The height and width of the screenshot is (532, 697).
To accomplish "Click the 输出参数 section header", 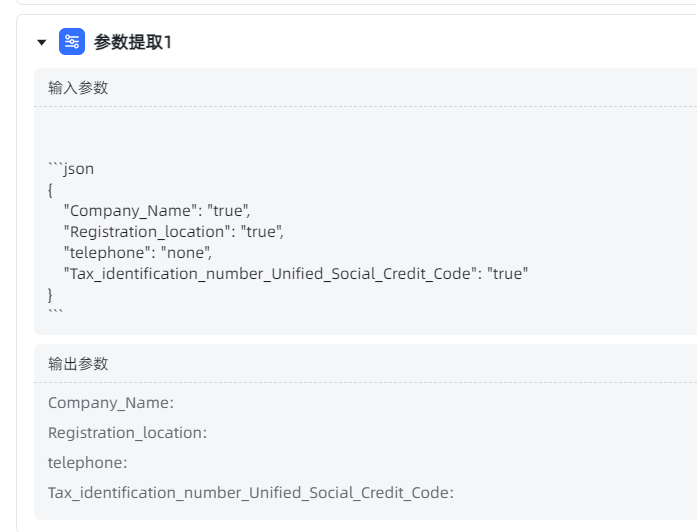I will pyautogui.click(x=78, y=364).
